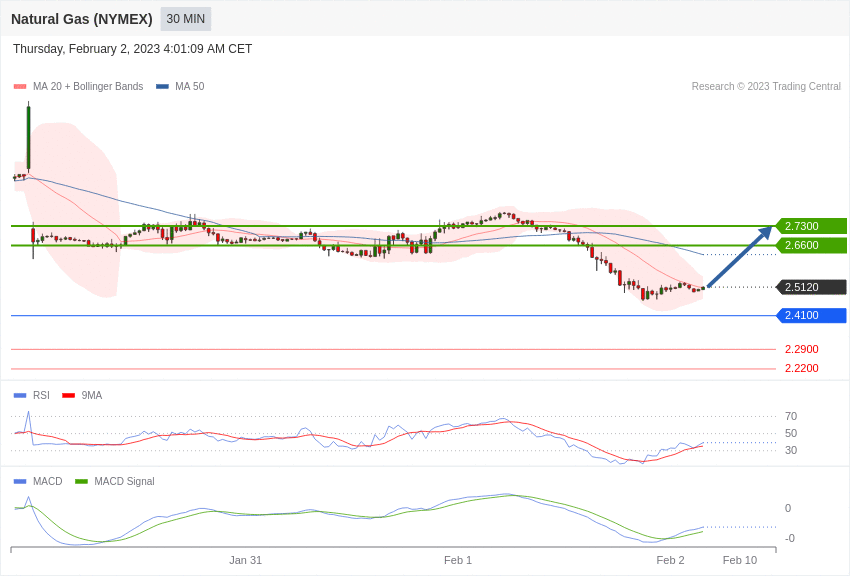Click the Feb 1 date axis label
850x576 pixels.
(458, 560)
